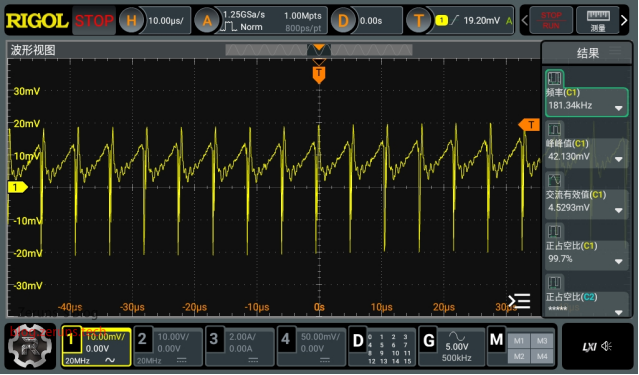Open the gear function navigation icon
The image size is (639, 375).
click(x=31, y=346)
